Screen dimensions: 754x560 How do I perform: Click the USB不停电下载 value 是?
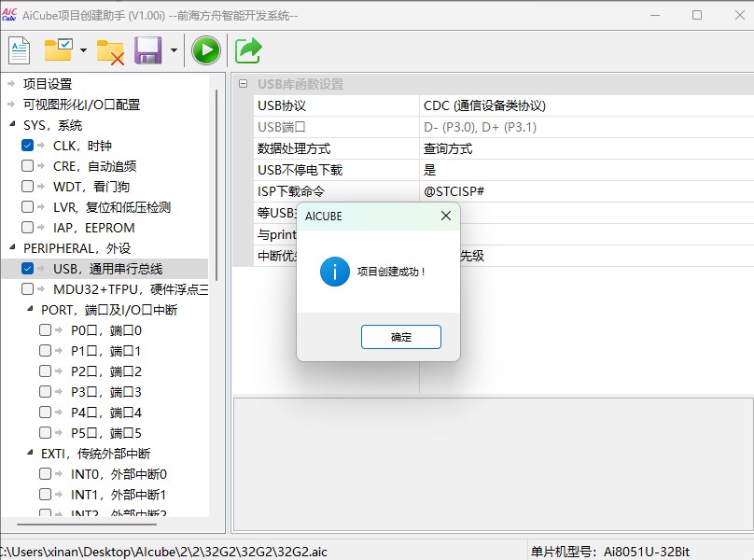429,170
